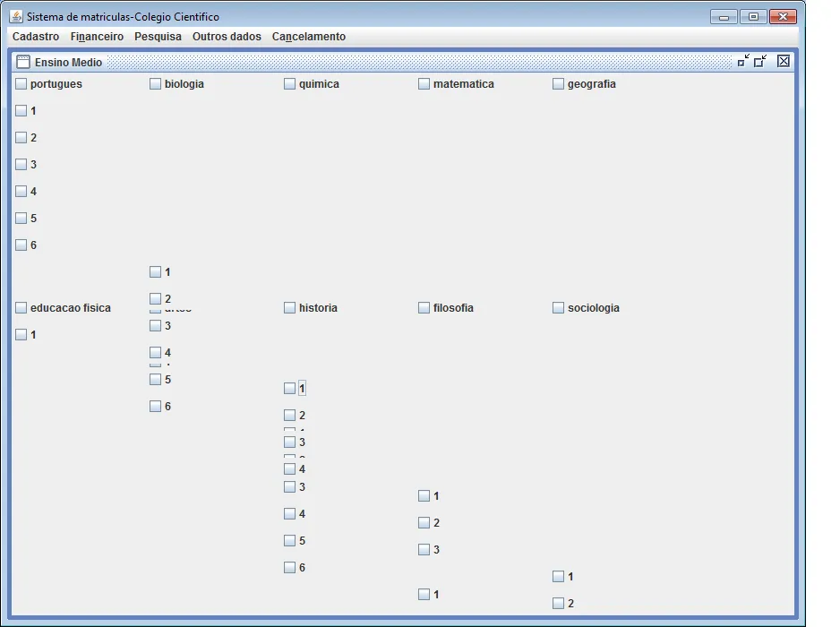The width and height of the screenshot is (840, 627).
Task: Tick box 6 in the historia column
Action: coord(290,567)
